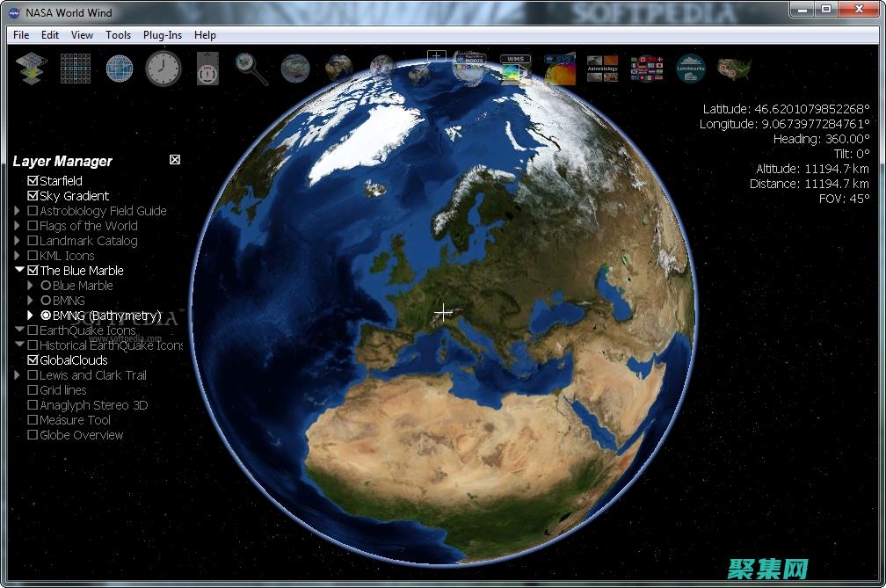Expand the Lewis and Clark Trail node
The image size is (886, 588).
pos(18,375)
